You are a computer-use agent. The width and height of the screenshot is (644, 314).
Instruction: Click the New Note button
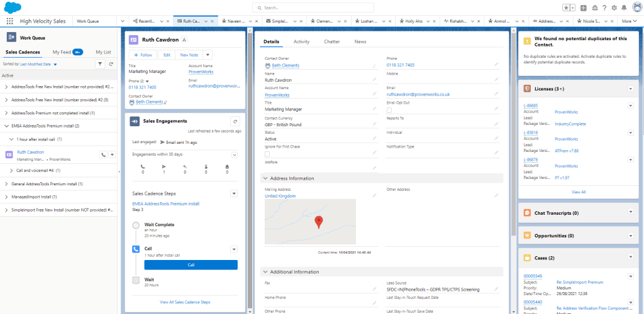pyautogui.click(x=189, y=55)
